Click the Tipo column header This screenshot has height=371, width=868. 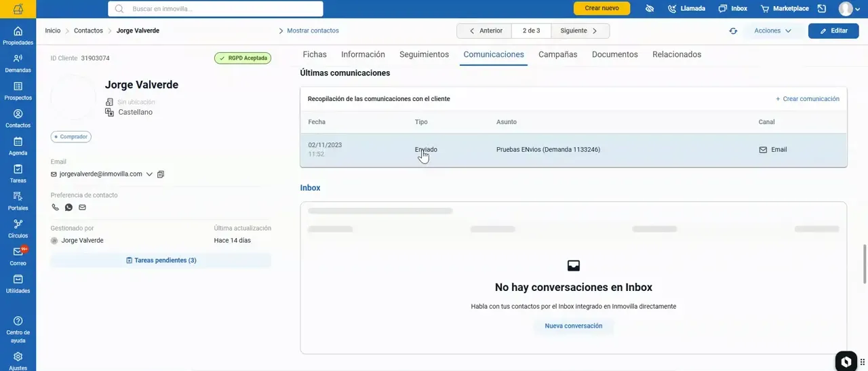[421, 122]
